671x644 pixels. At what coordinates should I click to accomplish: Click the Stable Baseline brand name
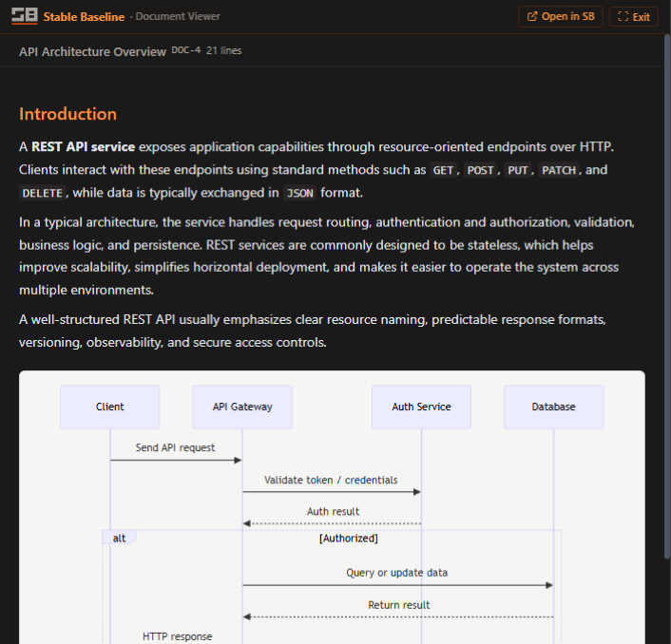pyautogui.click(x=84, y=16)
